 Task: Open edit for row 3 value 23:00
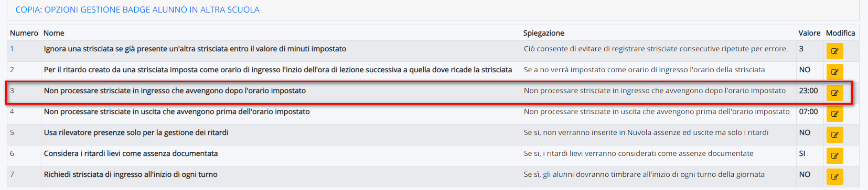point(834,93)
